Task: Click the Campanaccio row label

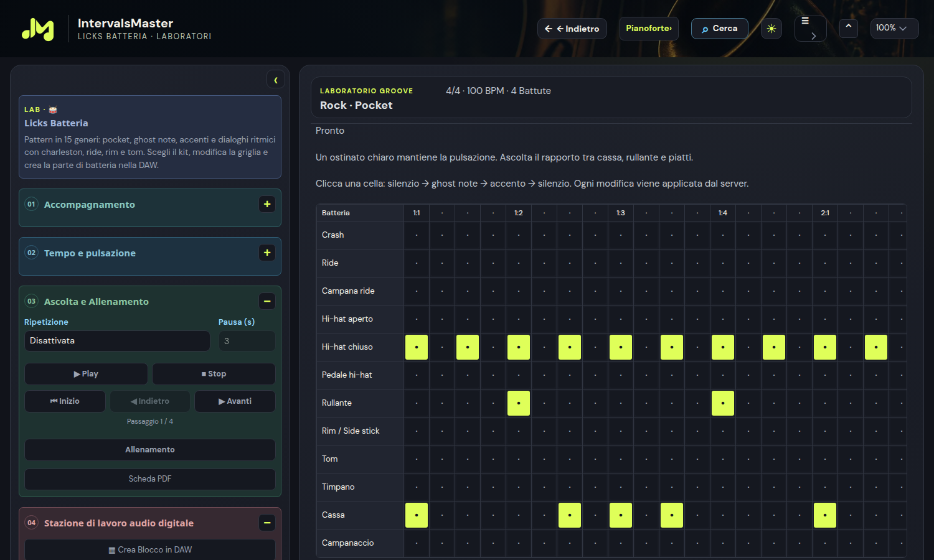Action: point(348,543)
